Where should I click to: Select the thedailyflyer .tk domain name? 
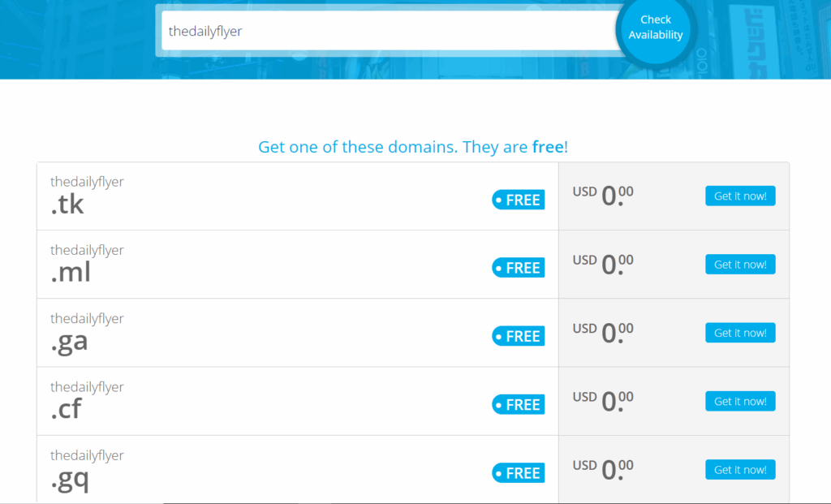87,196
